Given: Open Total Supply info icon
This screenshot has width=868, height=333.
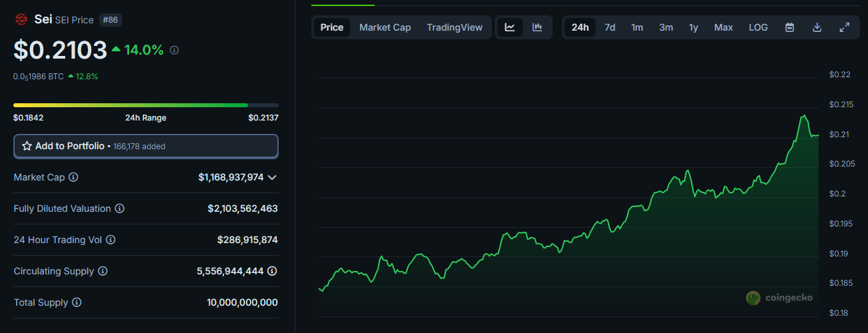Looking at the screenshot, I should tap(77, 302).
